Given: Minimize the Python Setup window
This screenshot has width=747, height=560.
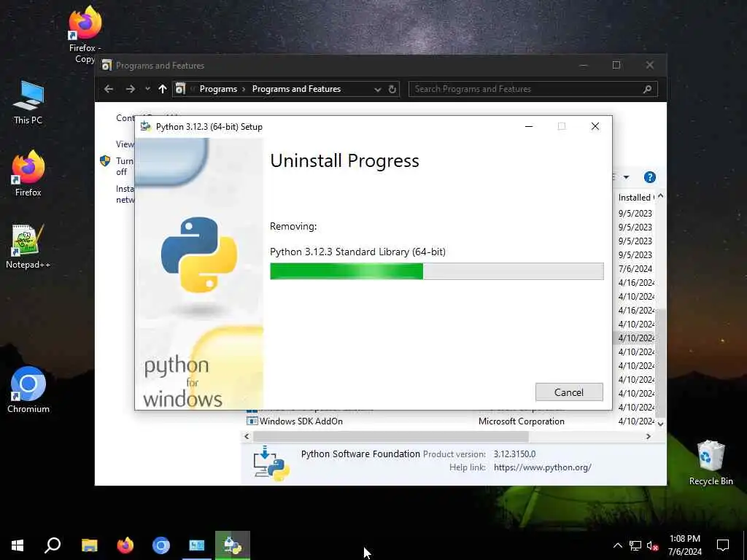Looking at the screenshot, I should point(529,126).
